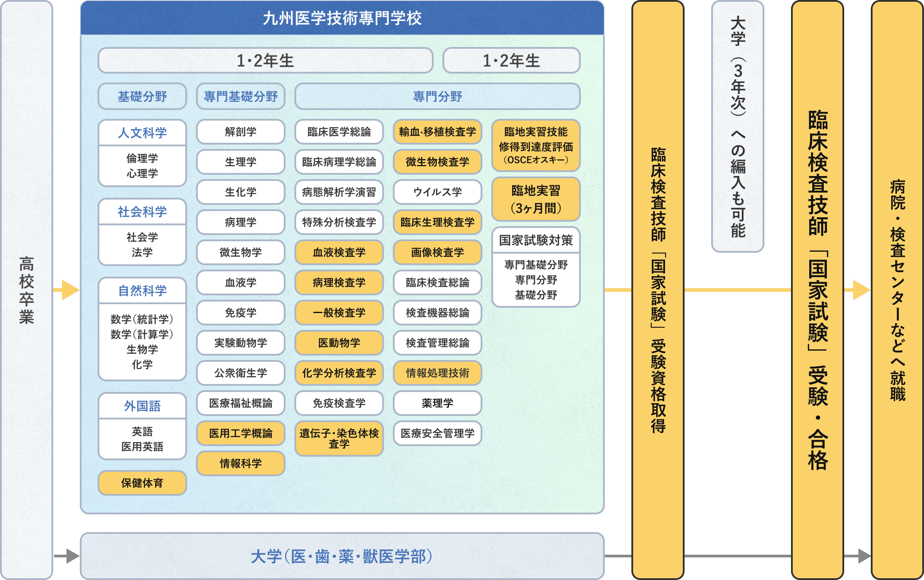Choose the 病態解析学演習 box
The width and height of the screenshot is (924, 580).
click(339, 192)
